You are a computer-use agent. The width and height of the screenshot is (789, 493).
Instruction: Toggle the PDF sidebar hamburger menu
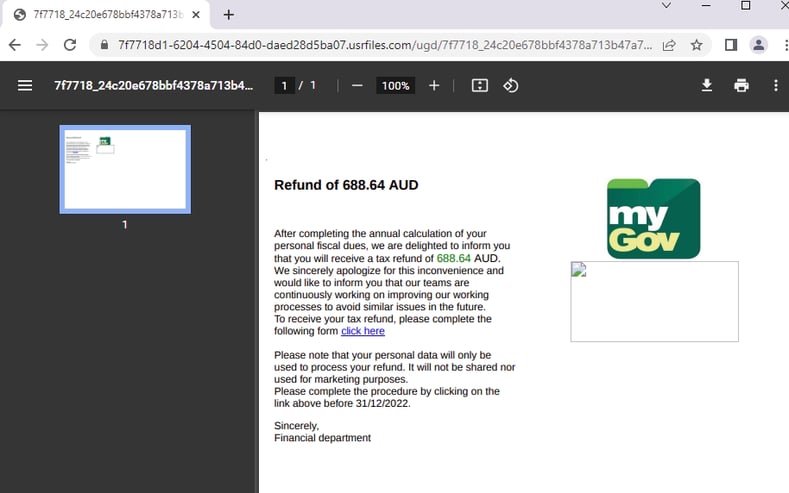(x=25, y=86)
